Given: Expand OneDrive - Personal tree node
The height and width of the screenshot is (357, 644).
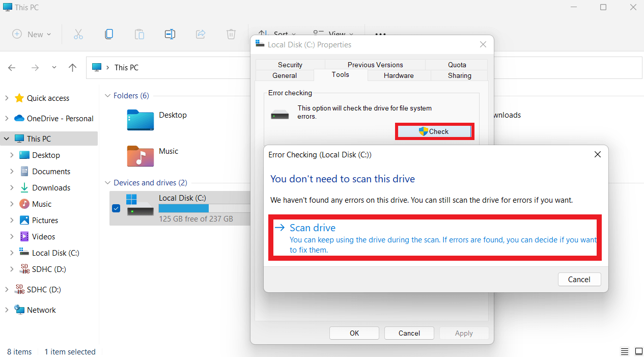Looking at the screenshot, I should 7,118.
